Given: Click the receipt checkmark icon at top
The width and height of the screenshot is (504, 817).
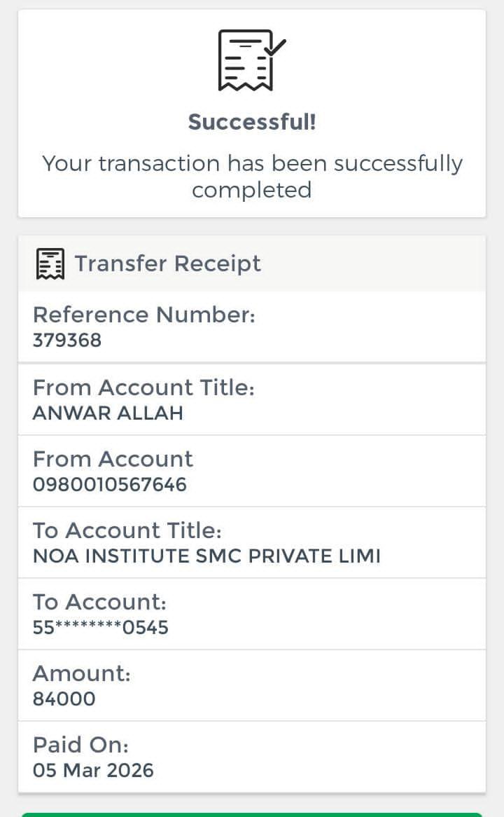Looking at the screenshot, I should click(251, 60).
